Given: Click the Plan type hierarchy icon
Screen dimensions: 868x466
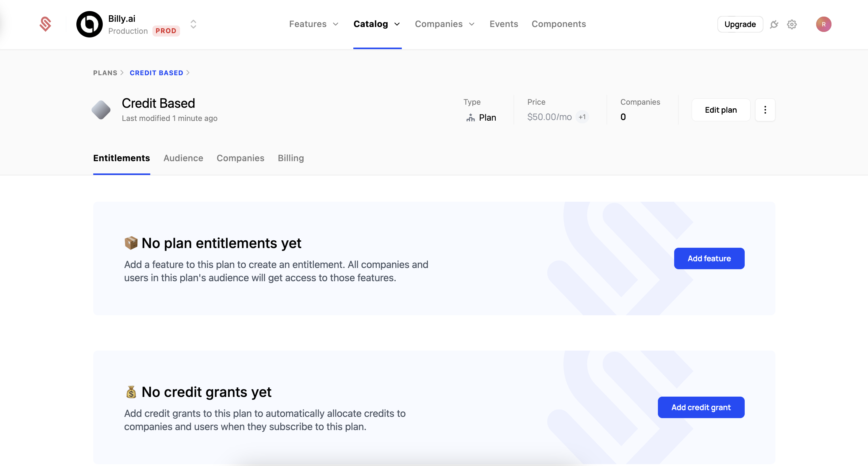Looking at the screenshot, I should (x=470, y=117).
